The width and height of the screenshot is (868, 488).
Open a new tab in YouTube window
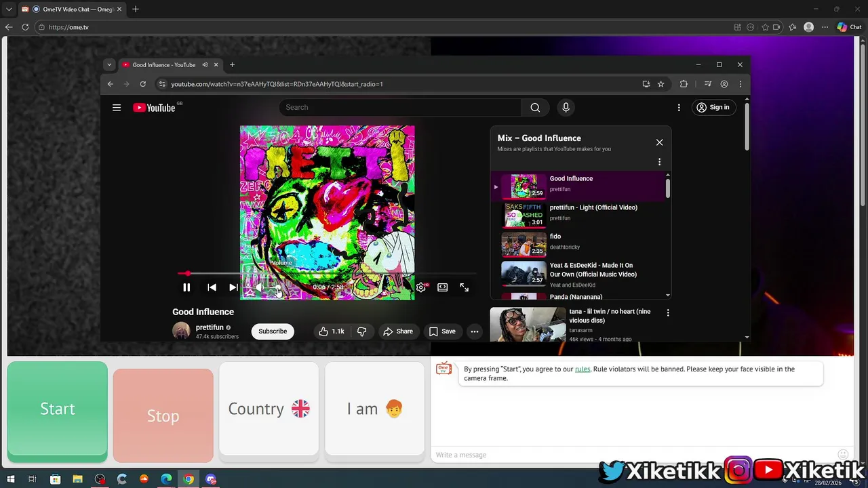click(x=232, y=65)
